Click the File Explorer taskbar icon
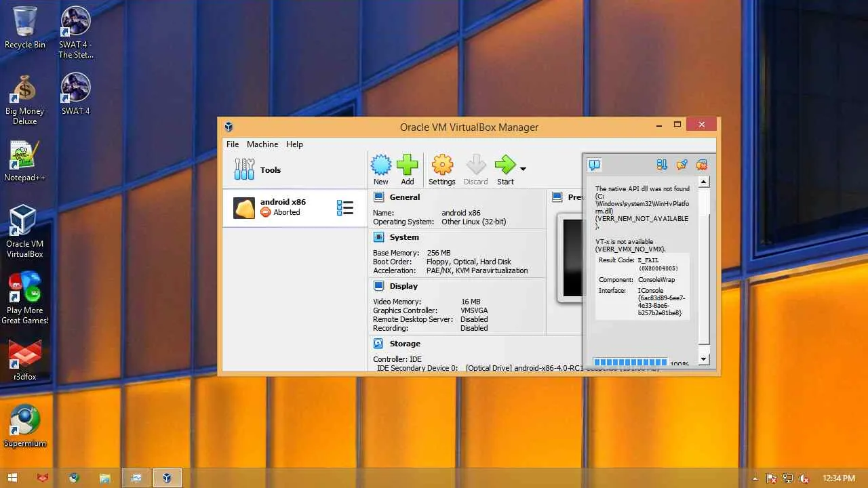The height and width of the screenshot is (488, 868). [x=105, y=478]
